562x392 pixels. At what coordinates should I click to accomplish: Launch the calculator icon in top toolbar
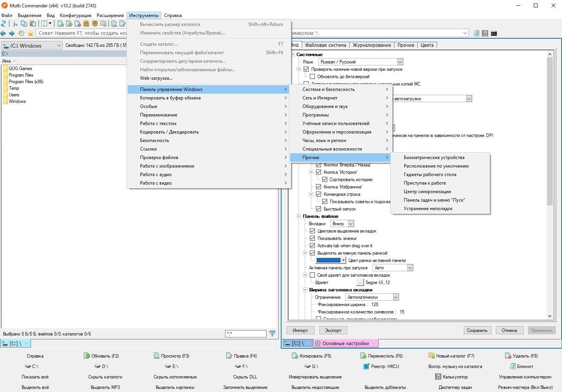[485, 33]
